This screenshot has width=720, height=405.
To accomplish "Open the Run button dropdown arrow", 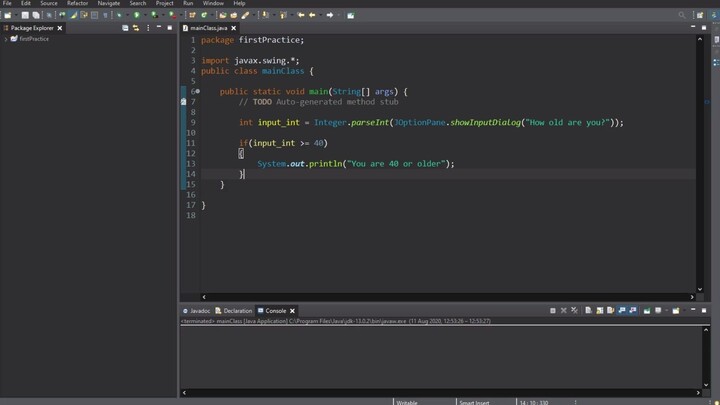I will pyautogui.click(x=145, y=15).
